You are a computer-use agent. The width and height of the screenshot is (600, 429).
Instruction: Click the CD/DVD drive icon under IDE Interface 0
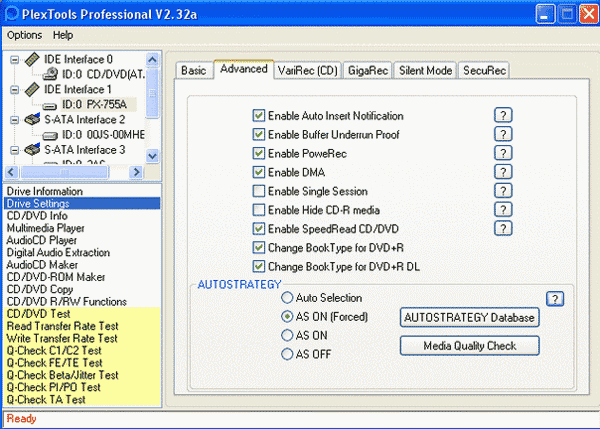(50, 74)
